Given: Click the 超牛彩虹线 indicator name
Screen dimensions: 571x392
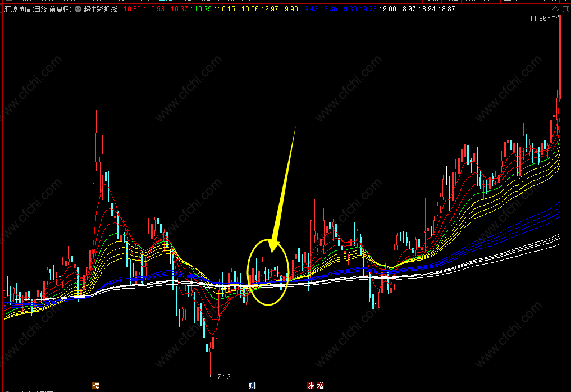Looking at the screenshot, I should click(101, 9).
